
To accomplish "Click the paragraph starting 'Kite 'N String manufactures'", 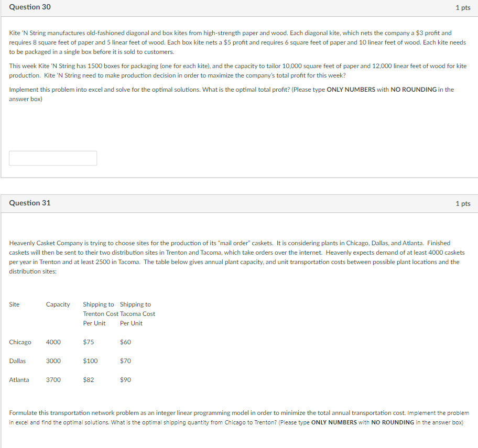I will 237,42.
